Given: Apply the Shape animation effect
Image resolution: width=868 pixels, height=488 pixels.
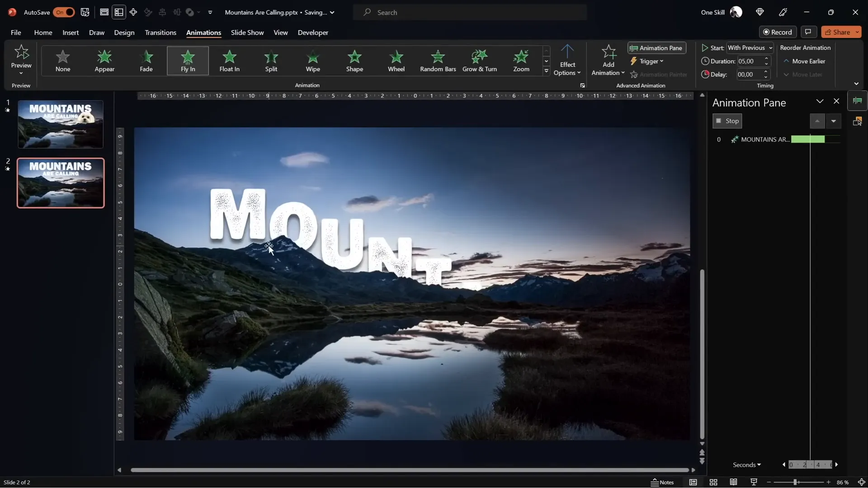Looking at the screenshot, I should click(354, 61).
